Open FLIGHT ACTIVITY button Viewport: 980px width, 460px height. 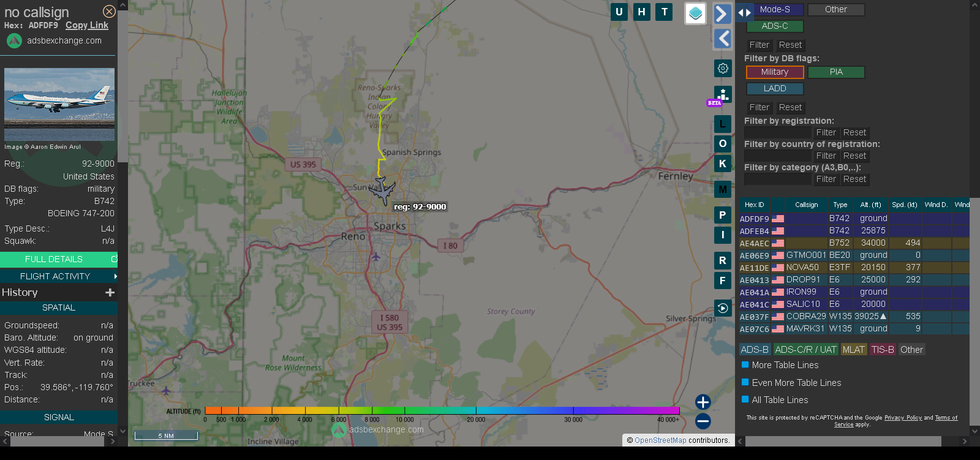click(58, 276)
